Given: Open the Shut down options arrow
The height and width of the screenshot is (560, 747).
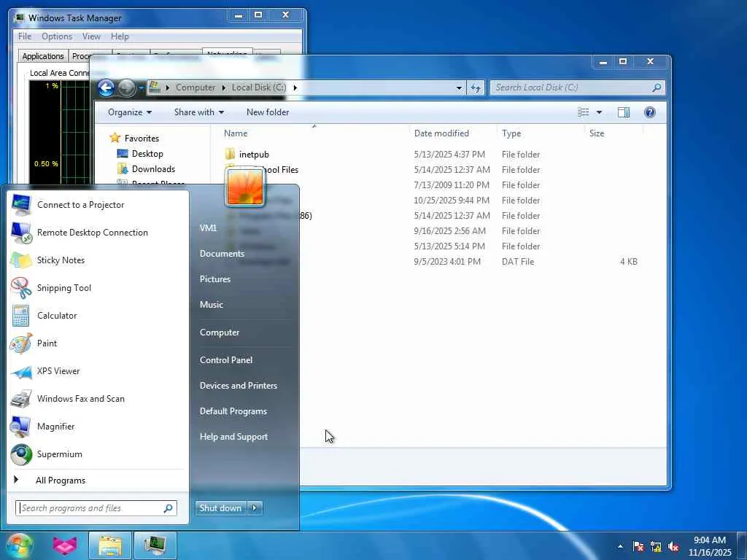Looking at the screenshot, I should [255, 508].
